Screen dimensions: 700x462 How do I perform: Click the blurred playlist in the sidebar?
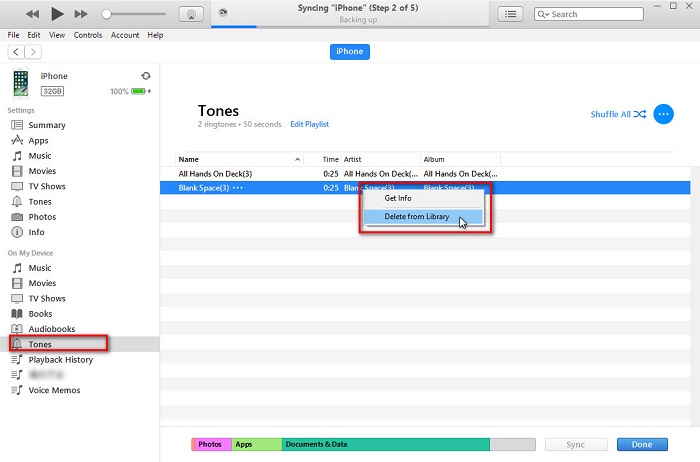pos(46,375)
